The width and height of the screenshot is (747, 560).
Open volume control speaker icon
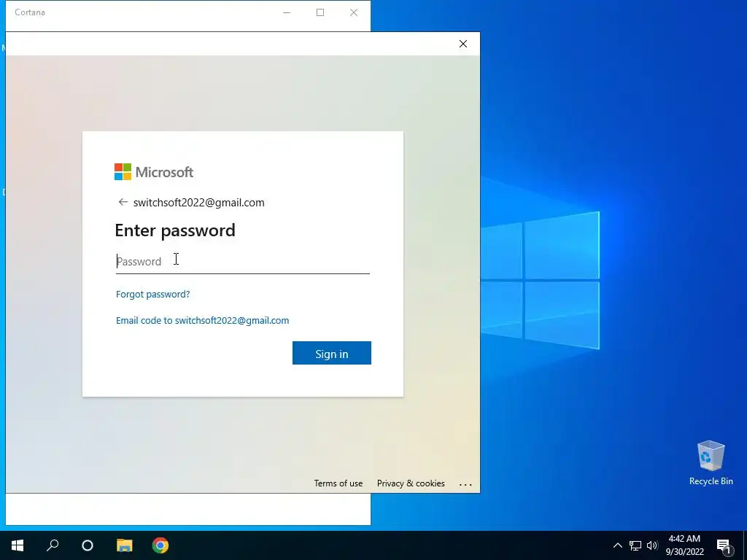pyautogui.click(x=652, y=545)
